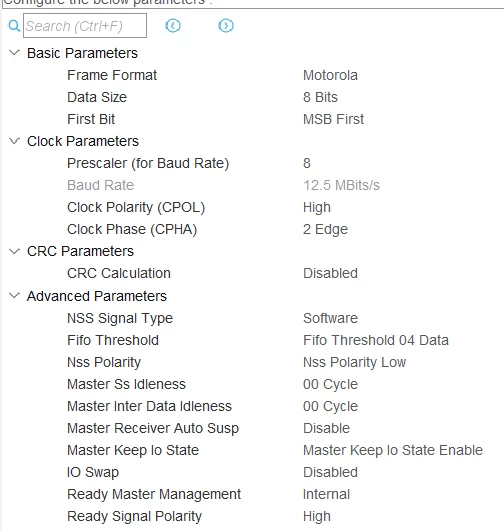Screen dimensions: 504x531
Task: Select the Fifo Threshold 04 Data value
Action: (x=376, y=340)
